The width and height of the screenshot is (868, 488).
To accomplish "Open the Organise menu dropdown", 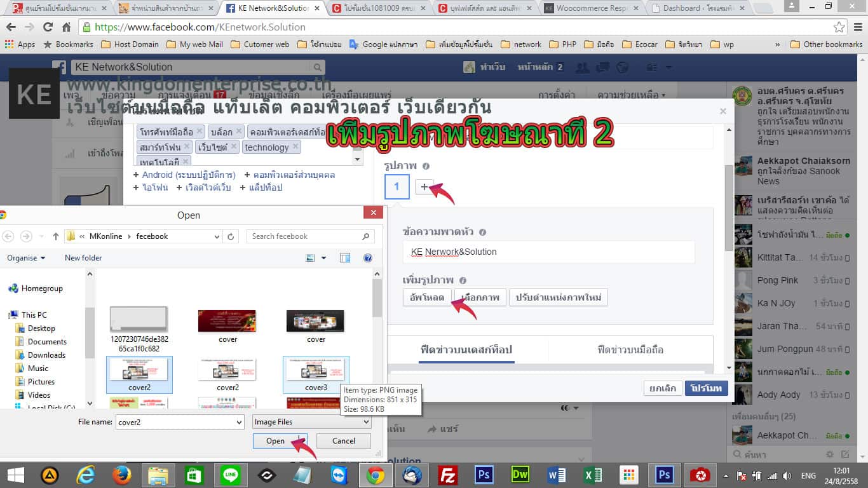I will 26,258.
